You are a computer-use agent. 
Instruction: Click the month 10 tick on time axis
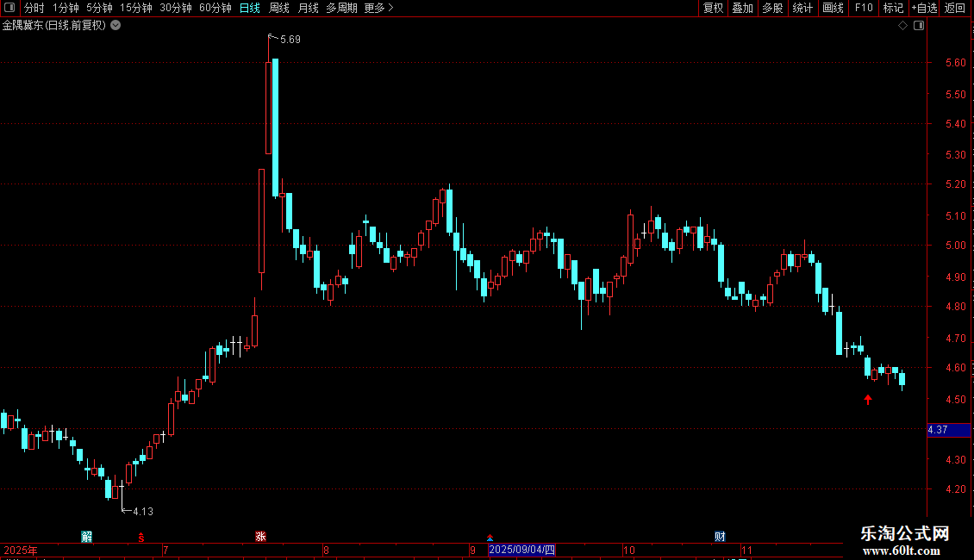629,550
